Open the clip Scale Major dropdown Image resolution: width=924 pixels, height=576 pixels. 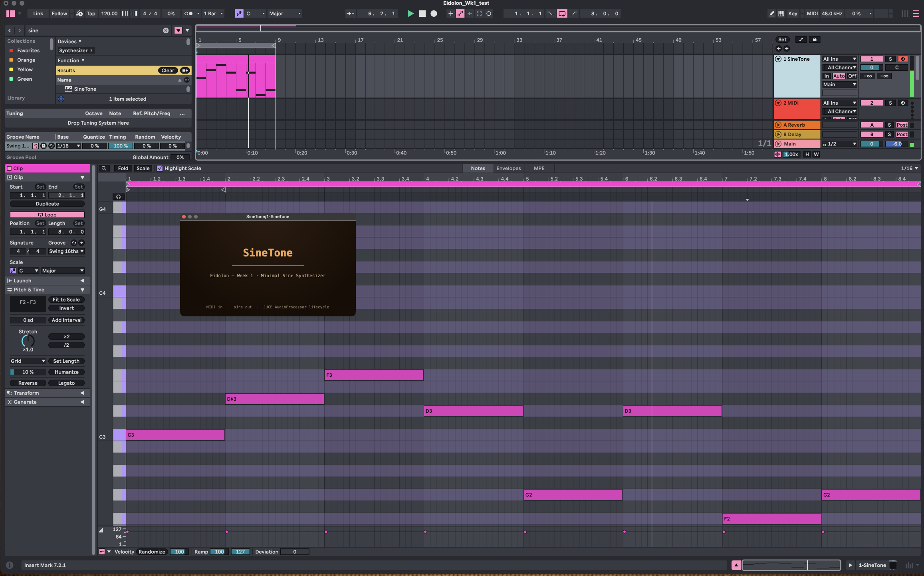[x=63, y=271]
